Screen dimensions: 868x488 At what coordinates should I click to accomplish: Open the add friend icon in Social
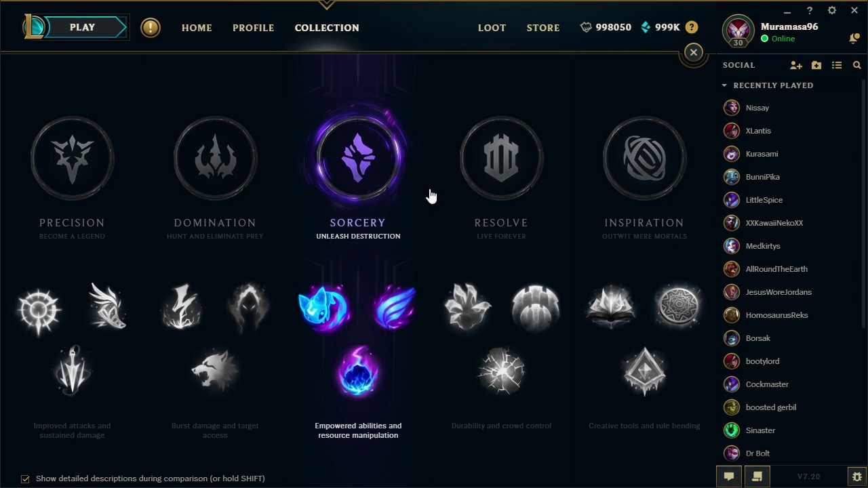796,65
